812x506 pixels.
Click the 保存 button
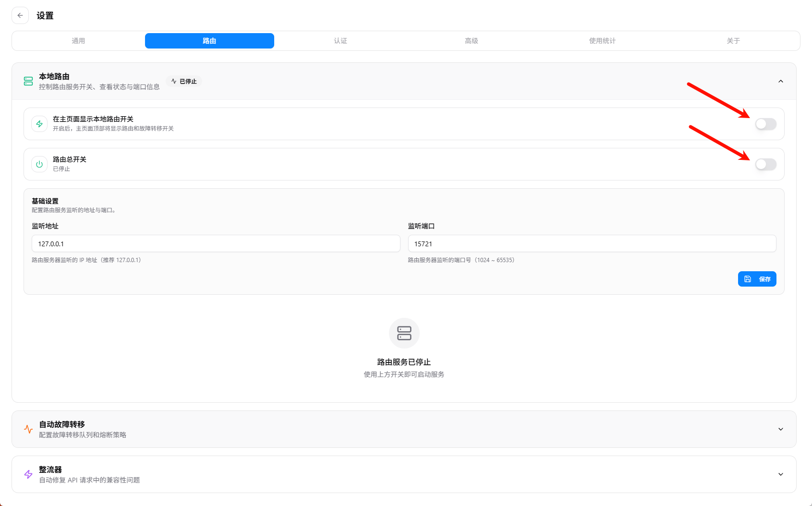tap(757, 279)
